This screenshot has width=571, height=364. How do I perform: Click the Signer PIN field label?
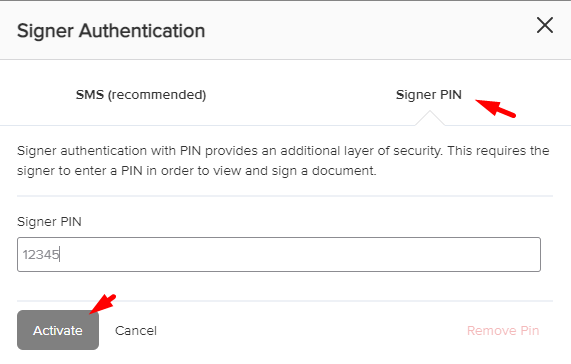click(49, 221)
